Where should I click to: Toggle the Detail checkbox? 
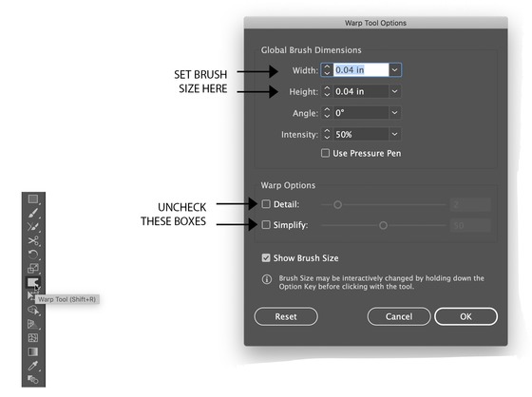pos(266,204)
